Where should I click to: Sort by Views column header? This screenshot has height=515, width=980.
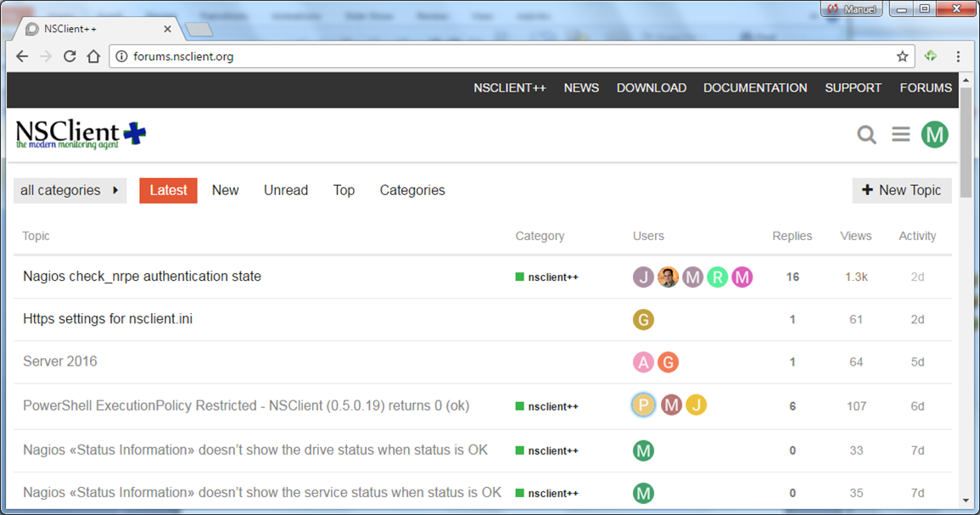coord(855,236)
